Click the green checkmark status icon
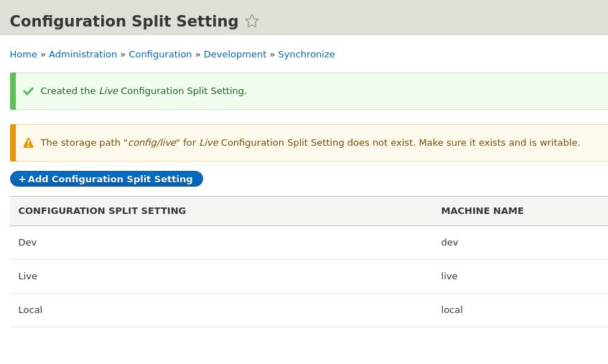Viewport: 608px width, 364px height. coord(28,91)
